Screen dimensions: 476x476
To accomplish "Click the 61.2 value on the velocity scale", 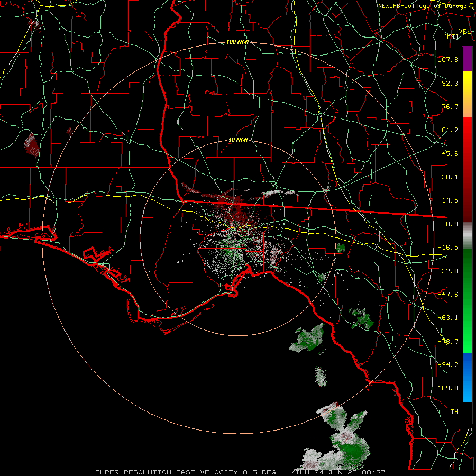I will (x=450, y=130).
